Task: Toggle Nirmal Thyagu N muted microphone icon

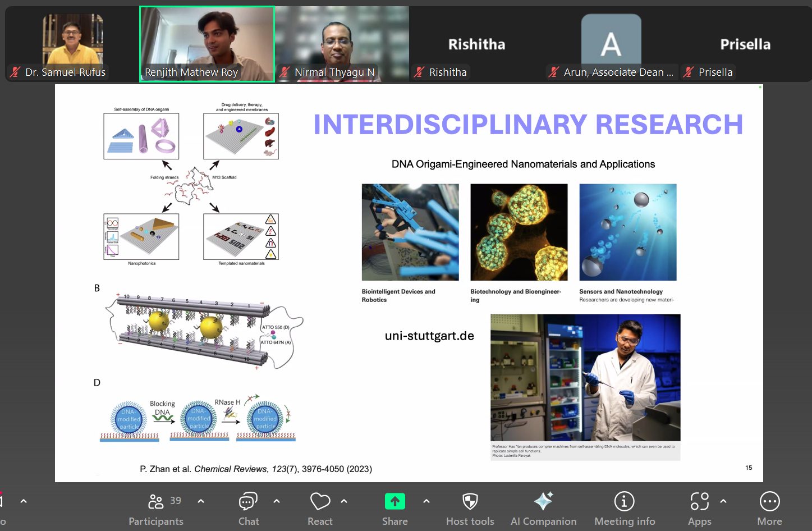Action: click(285, 72)
